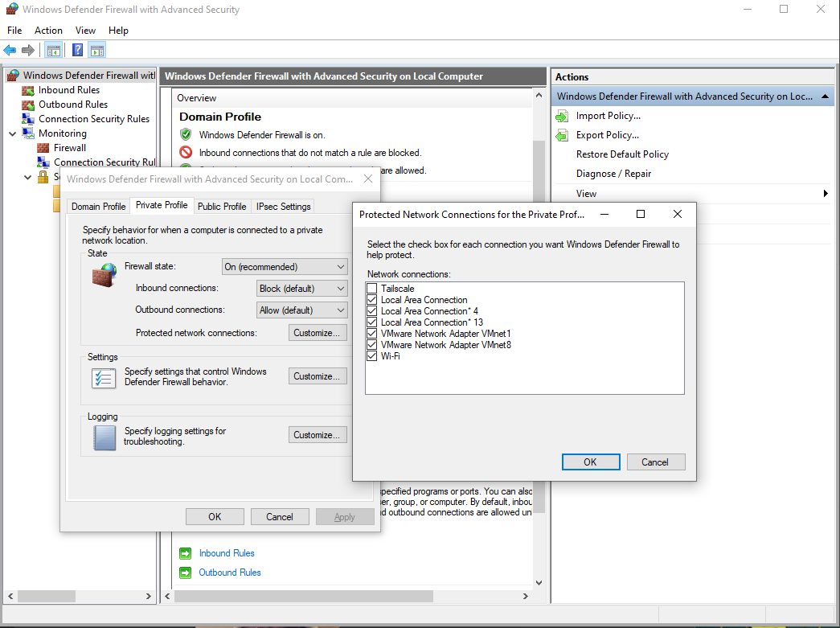Toggle the Show/Hide Action Pane toolbar icon
This screenshot has height=628, width=840.
point(97,51)
